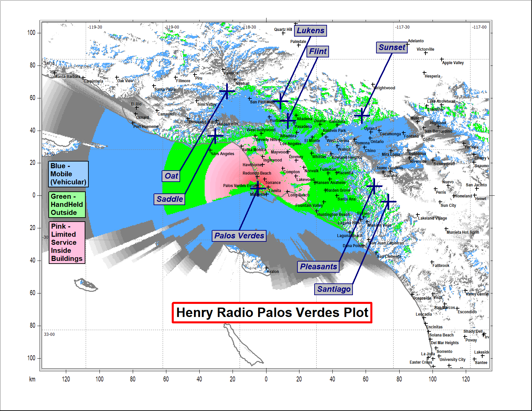Click the 33-00 latitude label
The image size is (532, 411).
(49, 334)
